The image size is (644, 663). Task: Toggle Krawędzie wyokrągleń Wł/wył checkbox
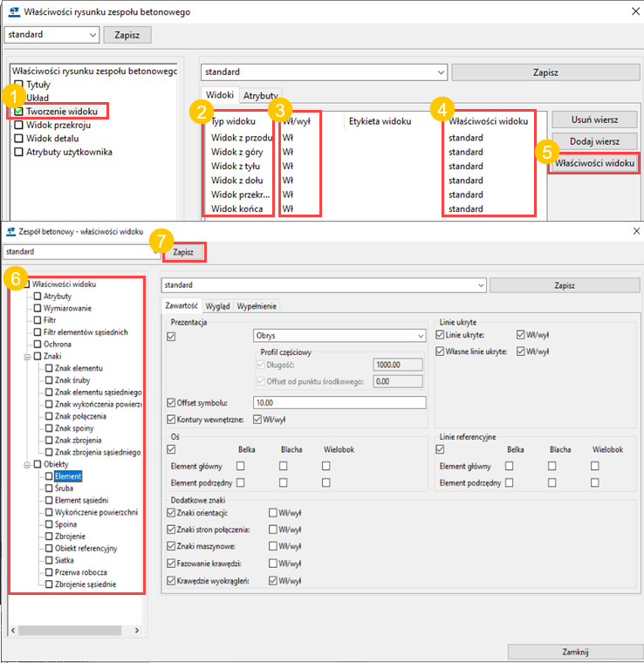click(x=274, y=580)
